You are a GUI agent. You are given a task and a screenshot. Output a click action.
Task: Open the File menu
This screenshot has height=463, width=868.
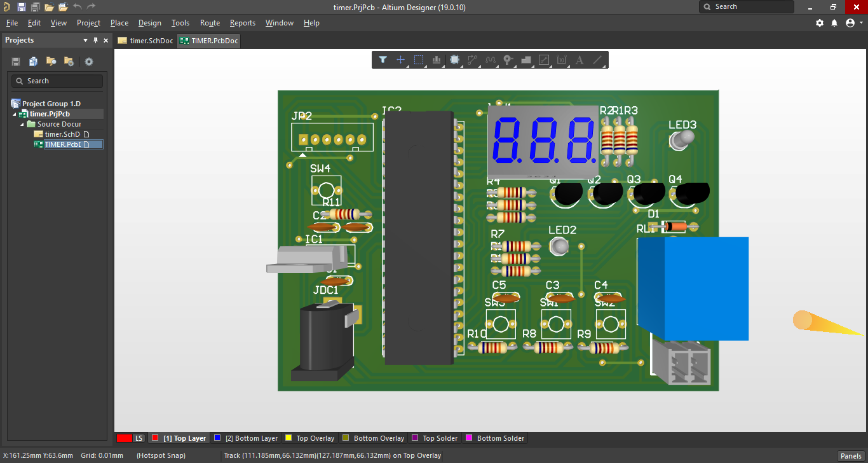click(12, 23)
